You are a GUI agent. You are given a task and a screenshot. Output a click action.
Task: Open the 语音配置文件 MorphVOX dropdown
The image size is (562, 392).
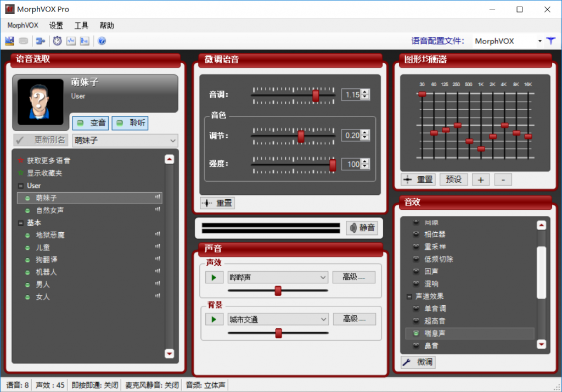click(540, 41)
